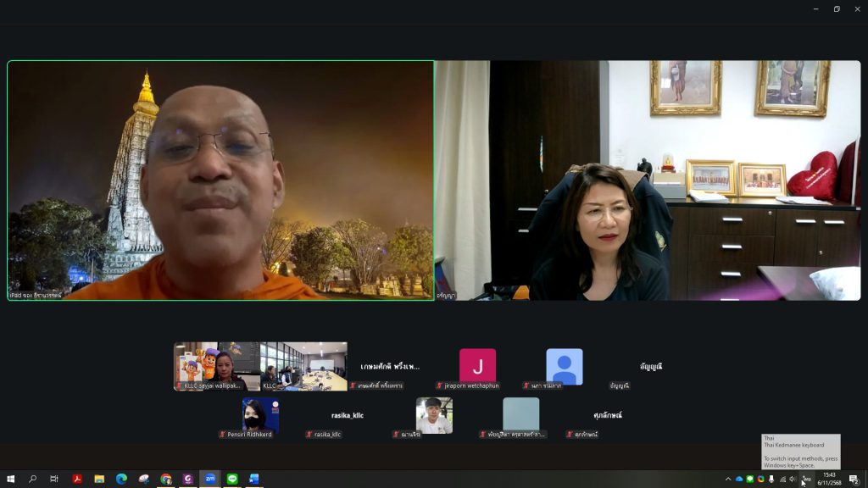Open File Explorer from the taskbar
The height and width of the screenshot is (488, 868).
tap(99, 479)
